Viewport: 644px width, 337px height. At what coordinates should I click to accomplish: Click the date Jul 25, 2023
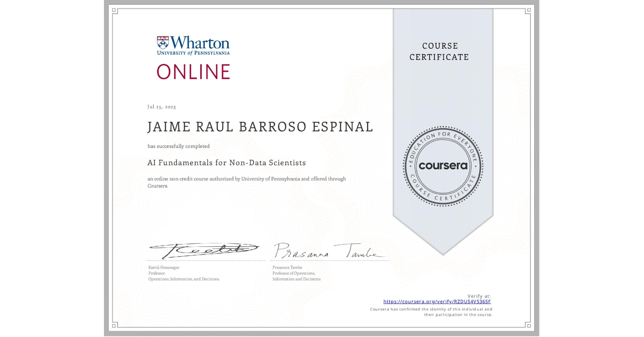pyautogui.click(x=162, y=107)
